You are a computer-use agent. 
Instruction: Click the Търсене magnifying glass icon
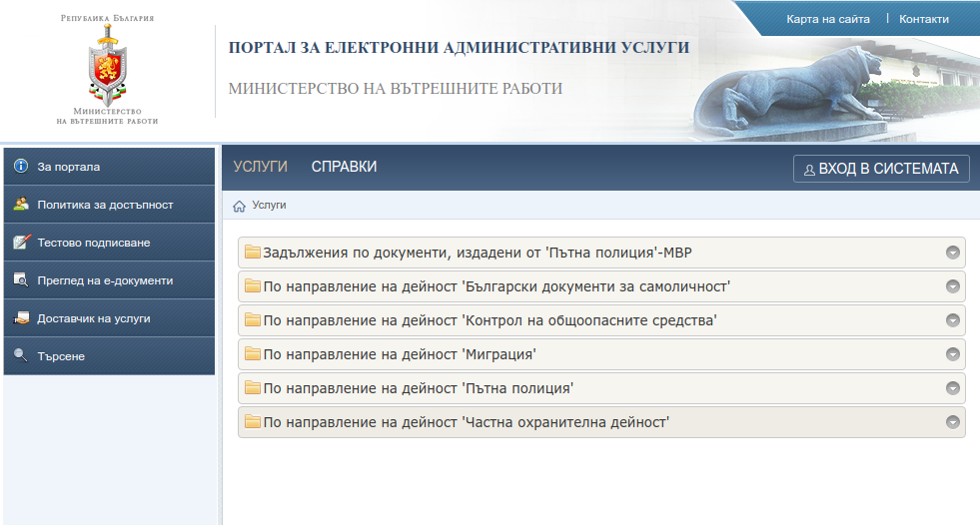[x=21, y=355]
